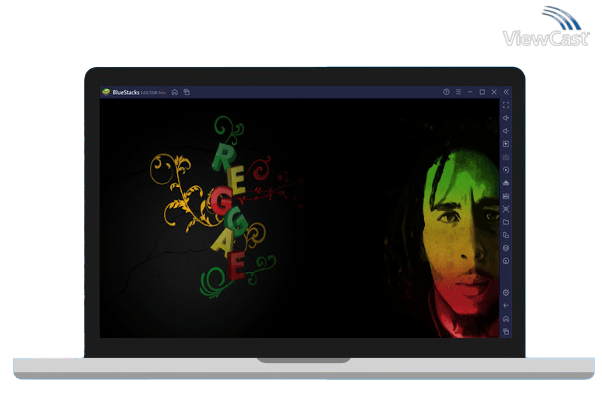This screenshot has height=414, width=602.
Task: Click the round clock-like icon in sidebar
Action: pyautogui.click(x=506, y=261)
